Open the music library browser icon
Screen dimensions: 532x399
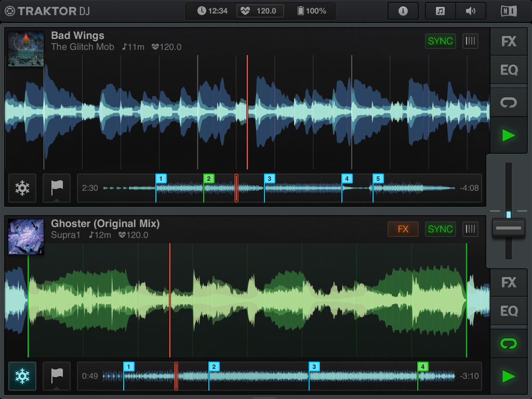click(440, 11)
